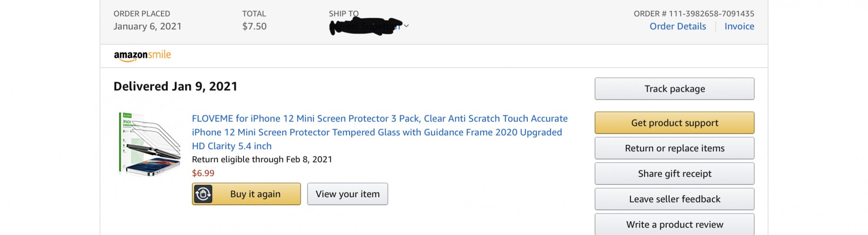
Task: Select Return or replace items
Action: tap(674, 148)
